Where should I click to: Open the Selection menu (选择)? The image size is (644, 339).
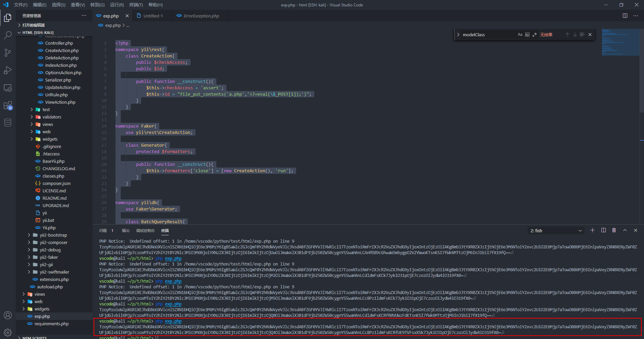[59, 5]
